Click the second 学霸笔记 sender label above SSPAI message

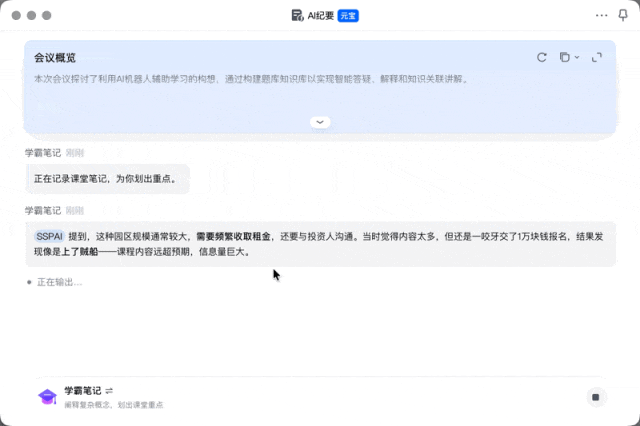43,211
